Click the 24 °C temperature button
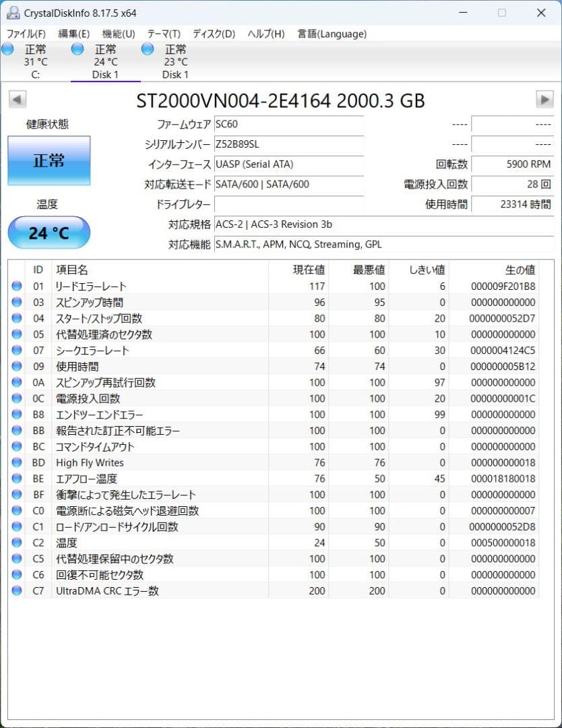The height and width of the screenshot is (728, 562). (48, 232)
